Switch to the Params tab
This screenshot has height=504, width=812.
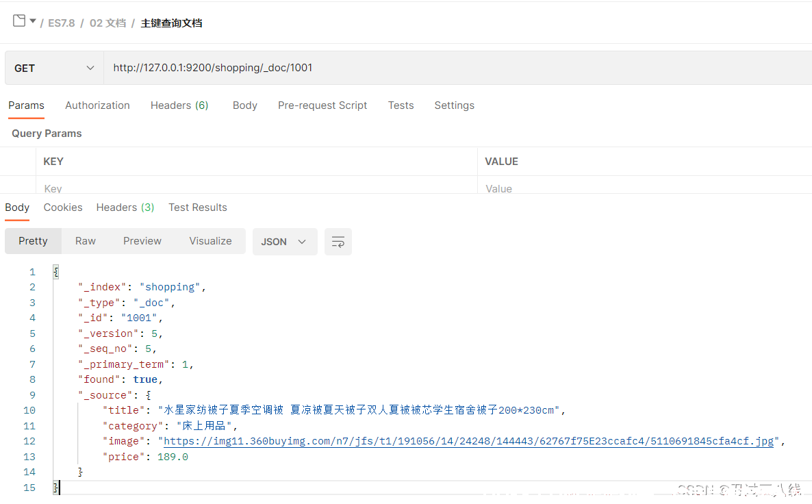tap(27, 105)
